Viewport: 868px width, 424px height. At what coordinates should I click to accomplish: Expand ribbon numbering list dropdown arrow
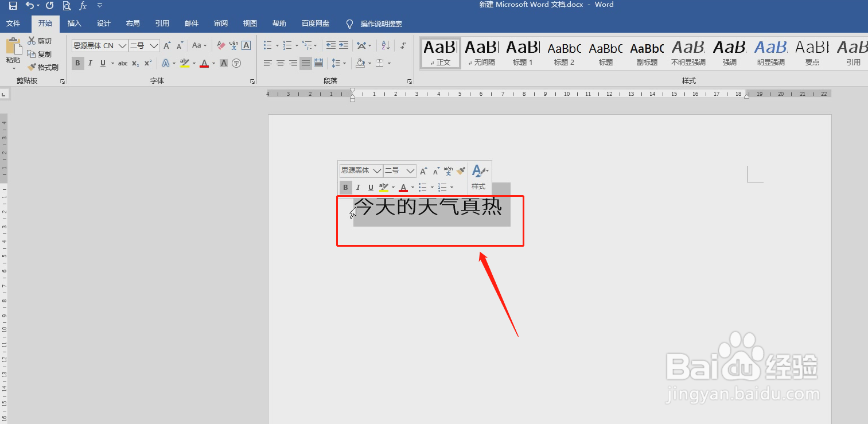297,45
